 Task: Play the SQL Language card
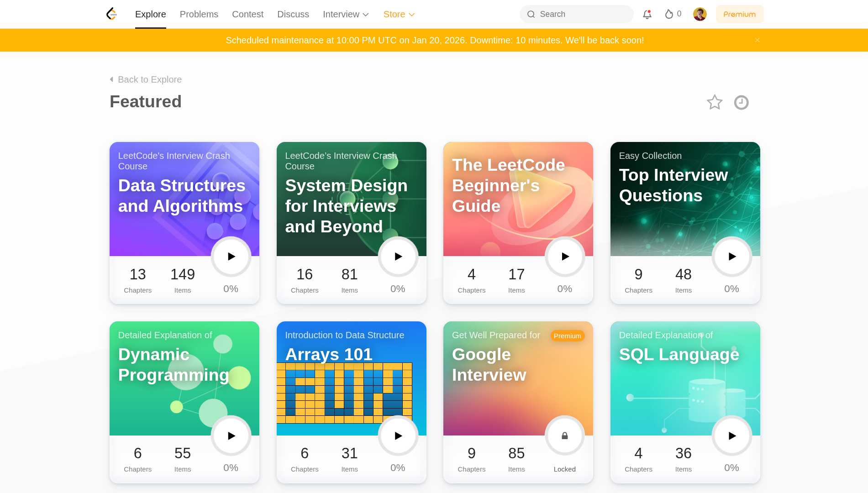pyautogui.click(x=732, y=436)
